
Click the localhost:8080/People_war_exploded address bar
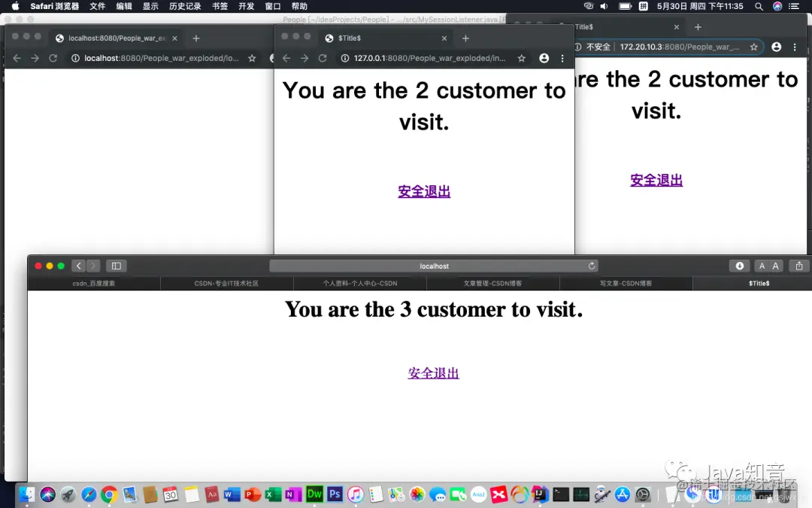163,58
